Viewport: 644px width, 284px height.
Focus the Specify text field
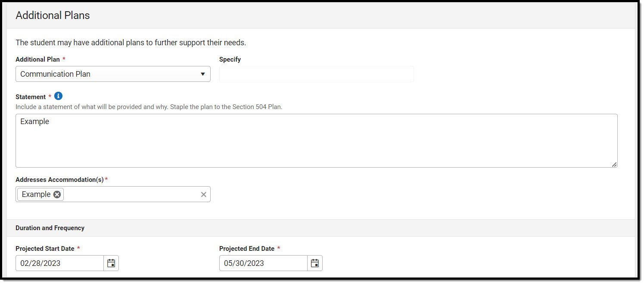point(316,74)
